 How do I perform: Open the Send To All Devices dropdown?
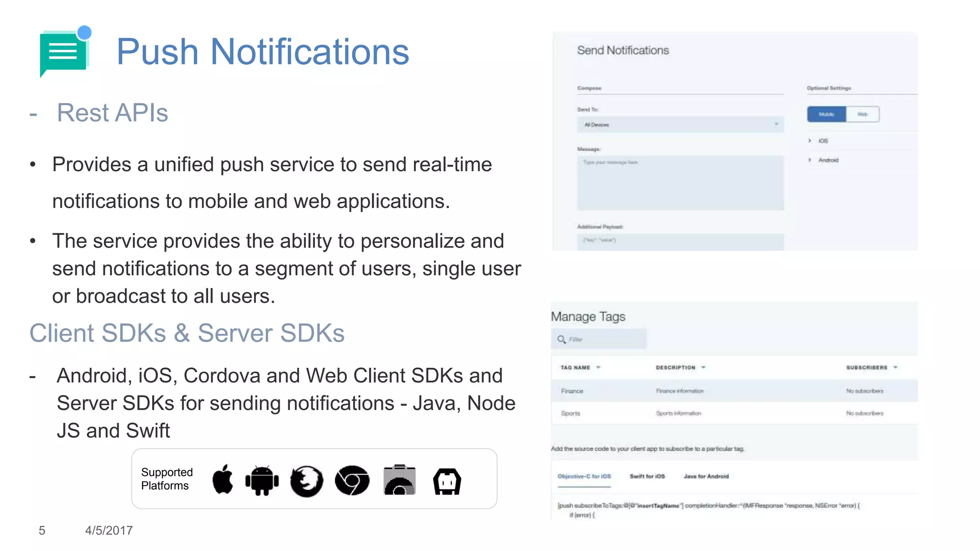(x=680, y=125)
